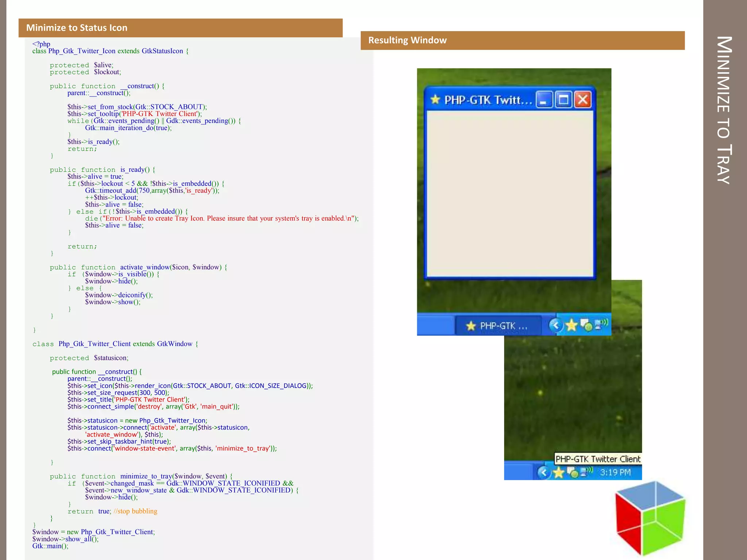This screenshot has width=747, height=560.
Task: Close the PHP-GTK Twitt window
Action: coord(583,100)
